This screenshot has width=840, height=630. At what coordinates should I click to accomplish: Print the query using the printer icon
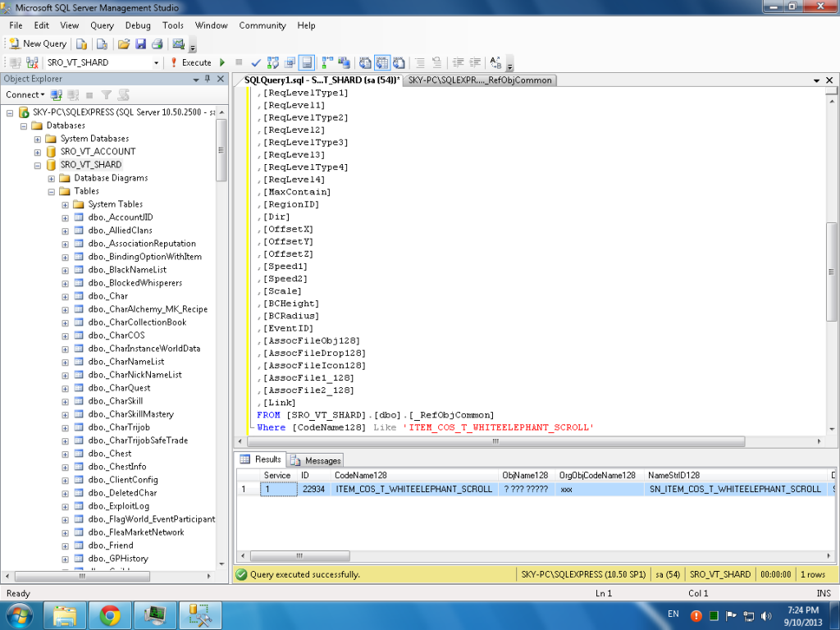pyautogui.click(x=157, y=44)
